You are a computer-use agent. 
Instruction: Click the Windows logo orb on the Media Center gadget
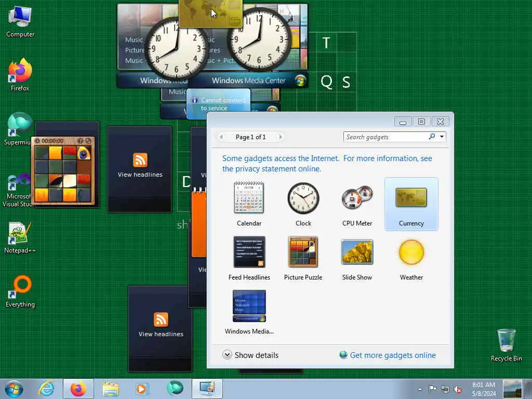click(x=300, y=81)
